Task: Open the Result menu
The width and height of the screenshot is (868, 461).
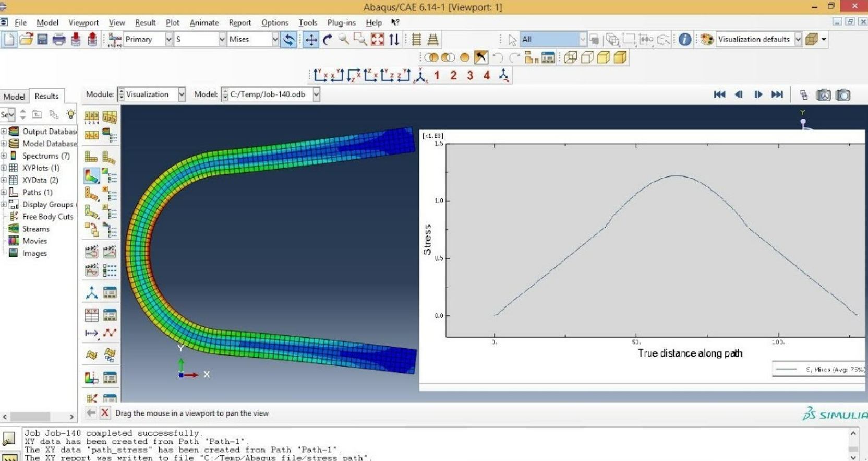Action: (x=145, y=22)
